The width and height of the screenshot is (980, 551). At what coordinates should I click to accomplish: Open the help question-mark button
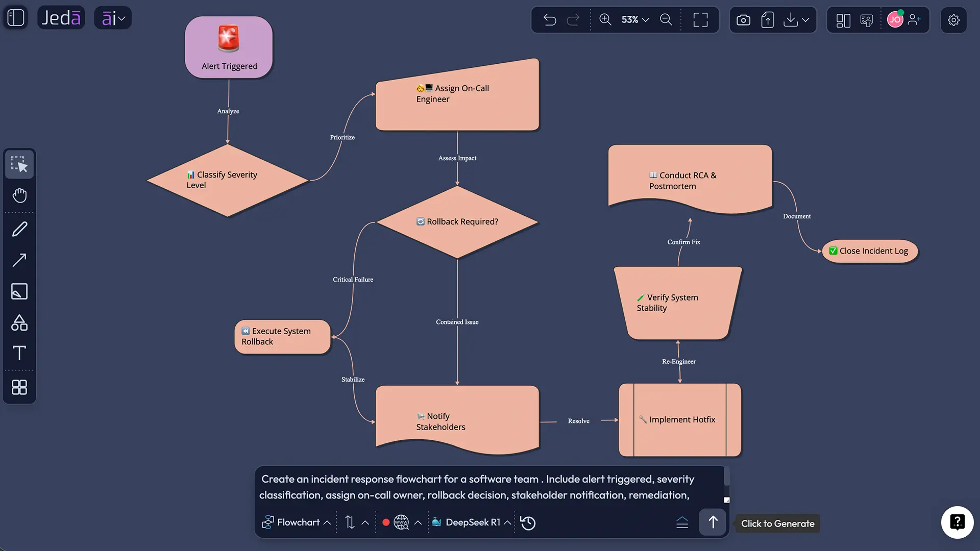(957, 522)
